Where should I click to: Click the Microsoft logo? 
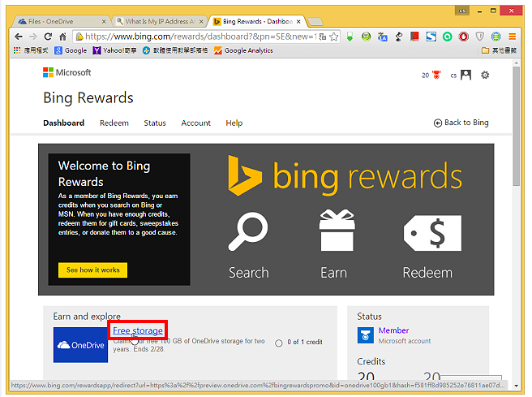pyautogui.click(x=66, y=72)
